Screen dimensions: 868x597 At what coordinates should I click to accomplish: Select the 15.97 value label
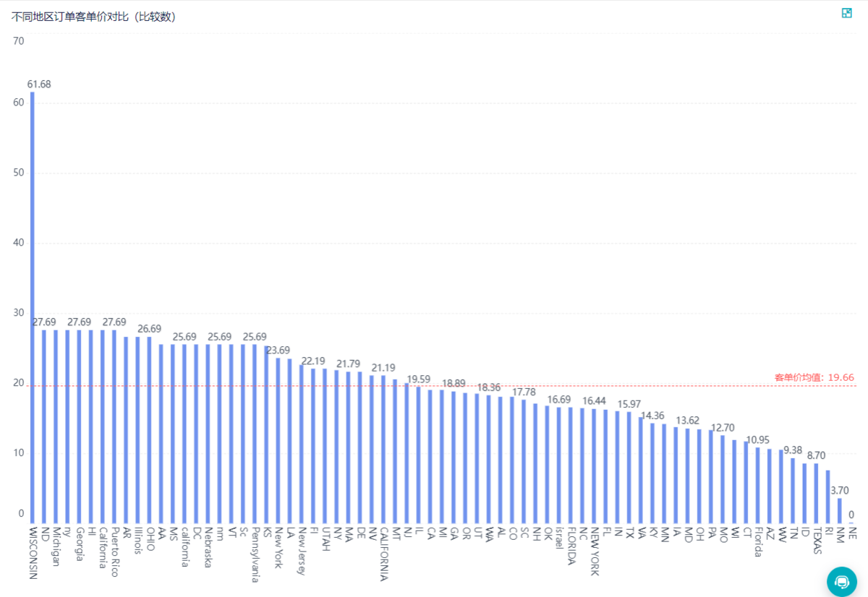(629, 404)
